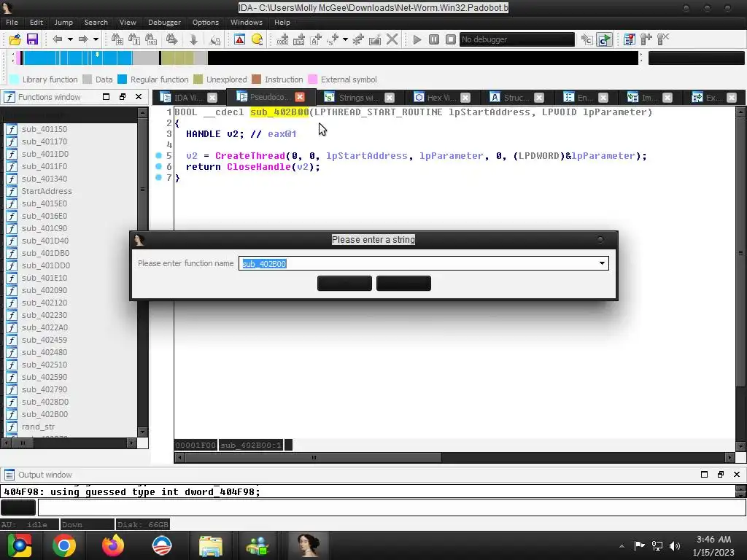The height and width of the screenshot is (560, 747).
Task: Click the yellow circle calculator icon
Action: [258, 39]
